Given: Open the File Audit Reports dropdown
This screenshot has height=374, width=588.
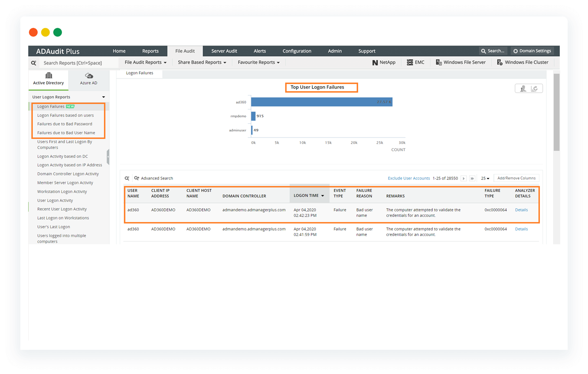Looking at the screenshot, I should tap(145, 62).
